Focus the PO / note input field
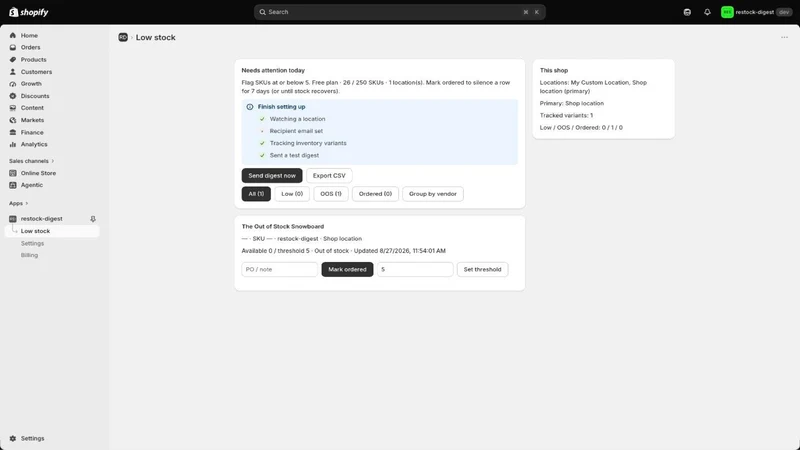This screenshot has width=800, height=450. click(280, 269)
